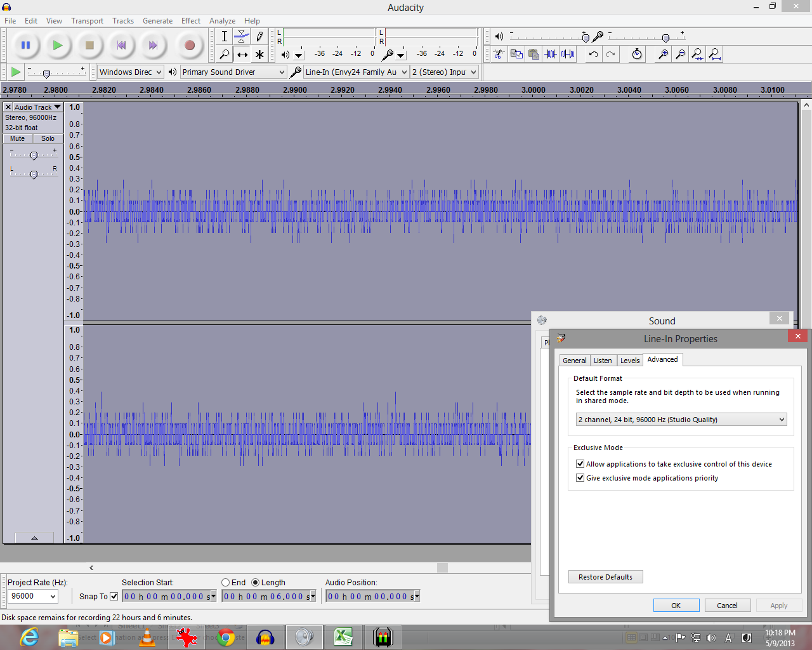This screenshot has width=812, height=650.
Task: Click the Undo arrow icon
Action: click(x=593, y=54)
